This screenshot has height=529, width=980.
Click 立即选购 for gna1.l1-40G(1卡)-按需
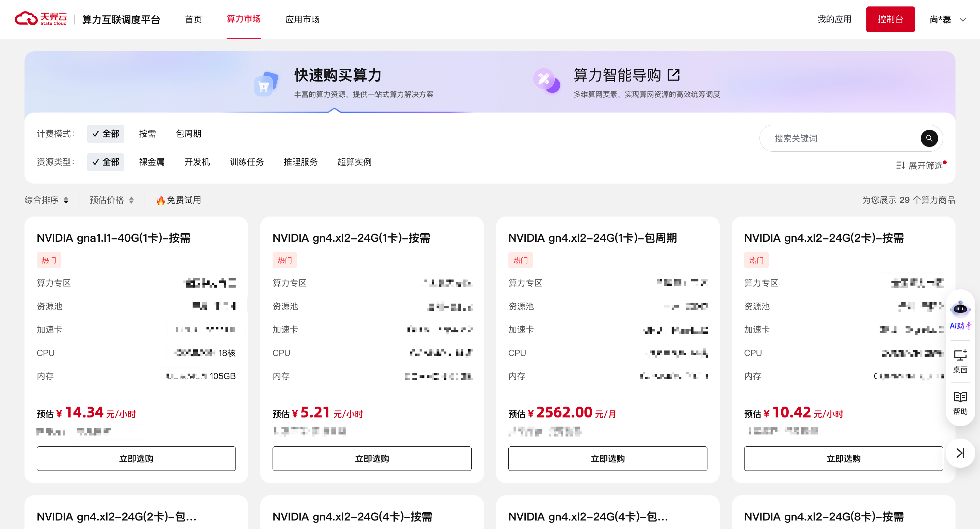[136, 459]
